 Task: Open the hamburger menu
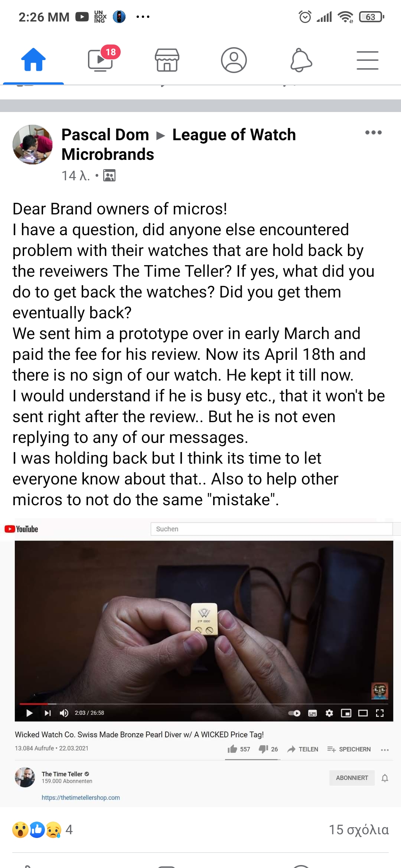(368, 60)
